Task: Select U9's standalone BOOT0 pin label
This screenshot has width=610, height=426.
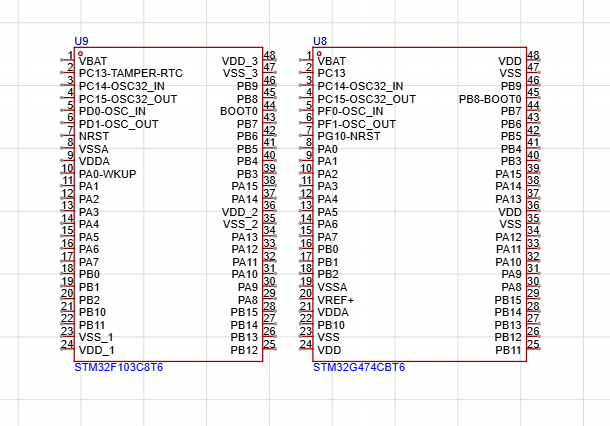Action: point(239,111)
